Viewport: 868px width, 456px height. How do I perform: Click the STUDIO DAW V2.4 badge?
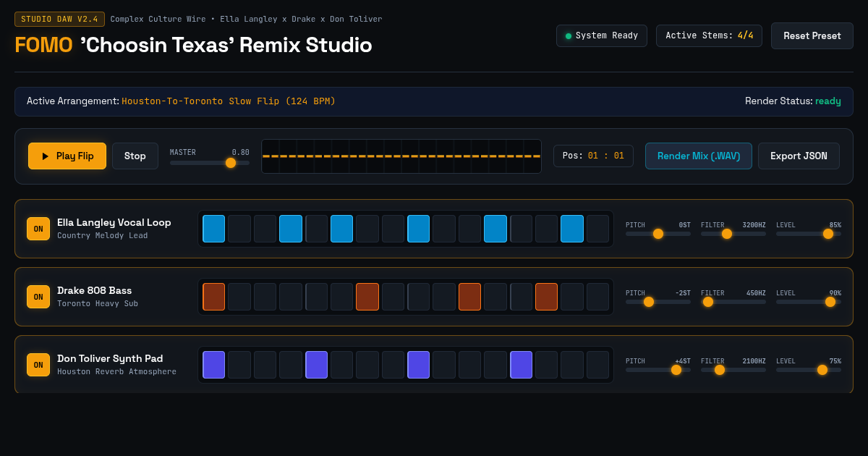click(x=59, y=19)
